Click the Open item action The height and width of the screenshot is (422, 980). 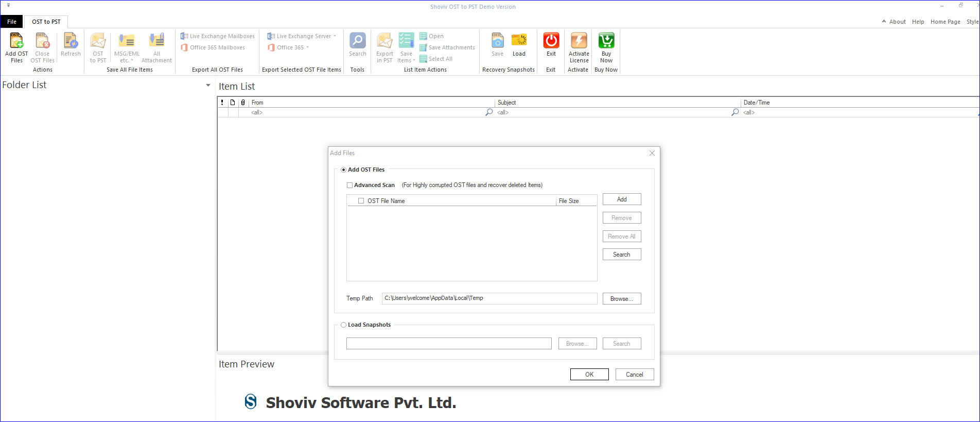point(431,36)
